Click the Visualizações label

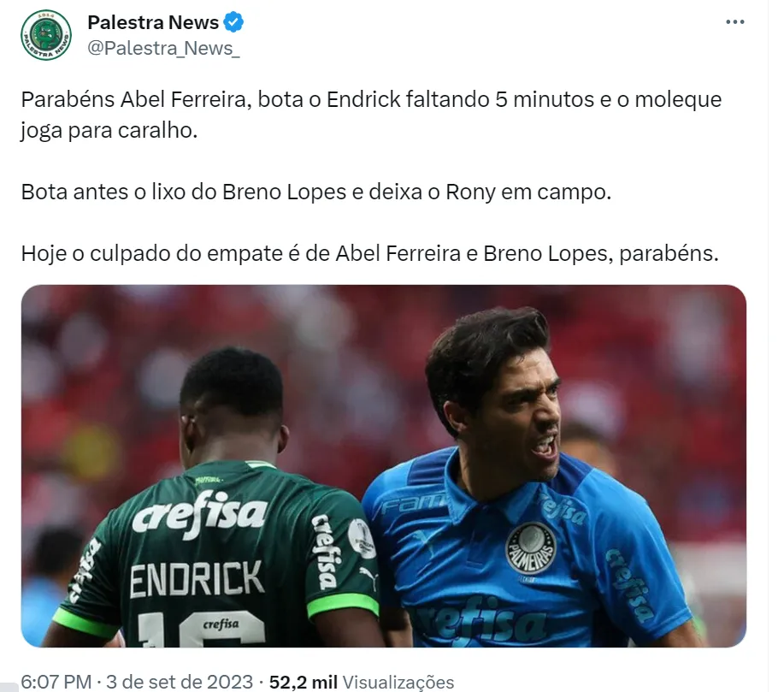398,682
